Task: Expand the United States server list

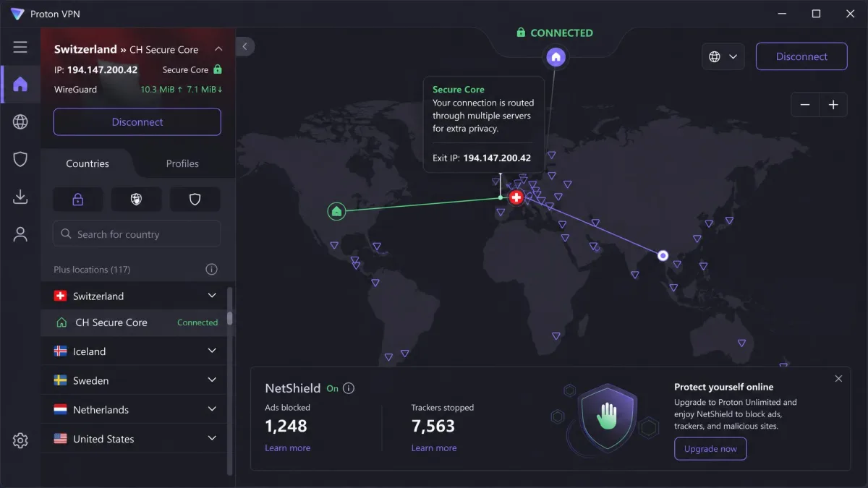Action: tap(212, 438)
